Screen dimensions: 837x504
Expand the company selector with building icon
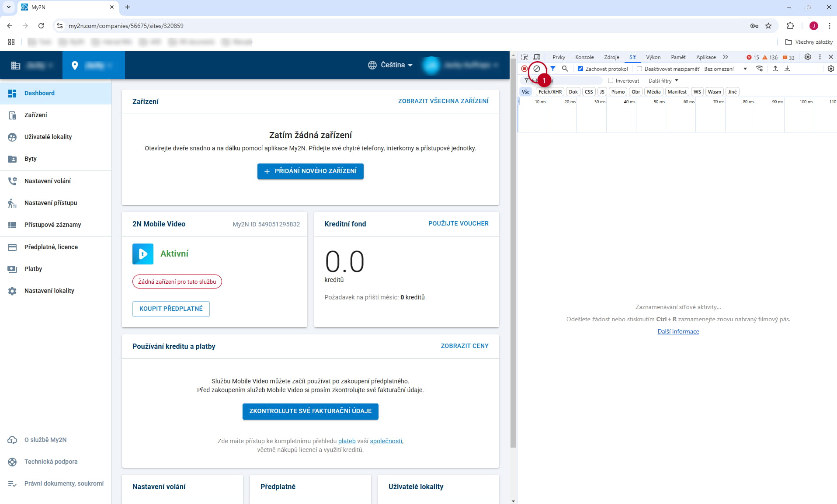pos(31,65)
